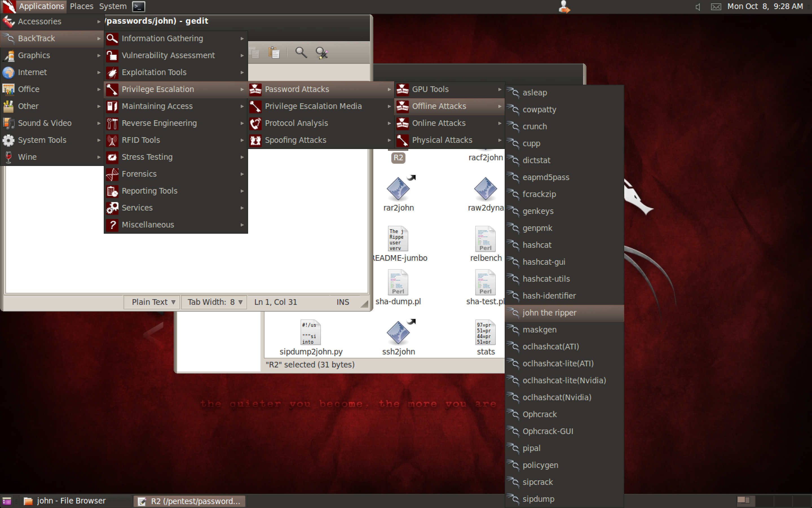Image resolution: width=812 pixels, height=508 pixels.
Task: Select the sha-dump.pl file icon
Action: pyautogui.click(x=398, y=282)
